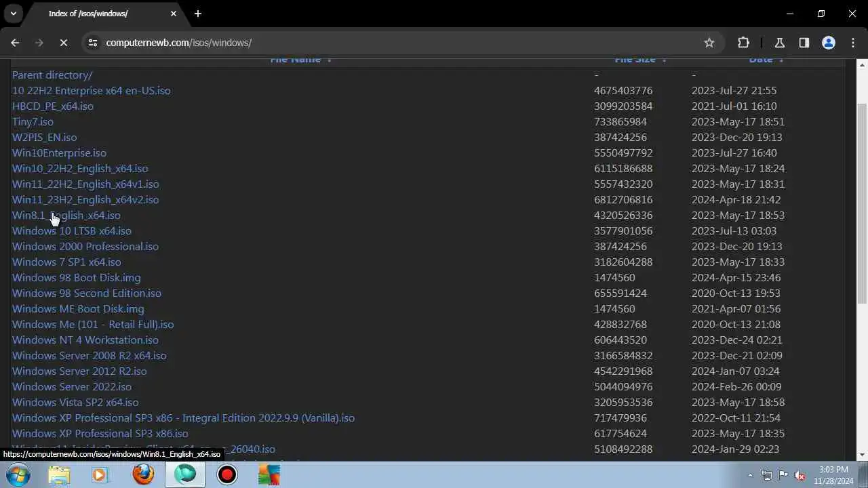Open Windows Me (101 - Retail Full).iso

click(x=93, y=324)
